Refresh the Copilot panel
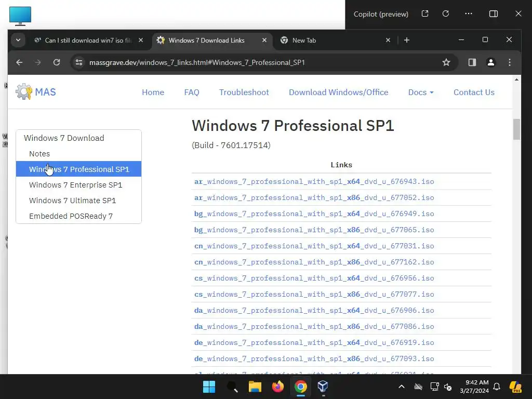The image size is (532, 399). 445,14
